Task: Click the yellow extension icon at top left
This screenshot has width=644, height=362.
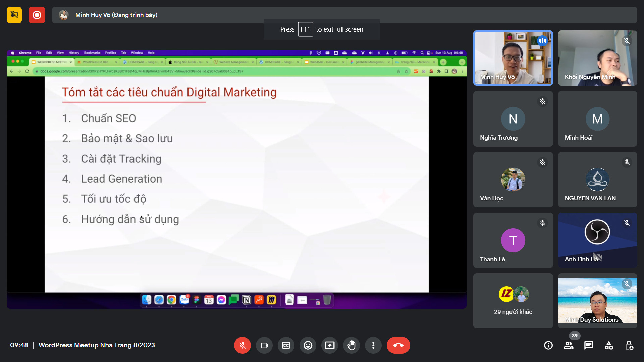Action: pyautogui.click(x=14, y=15)
